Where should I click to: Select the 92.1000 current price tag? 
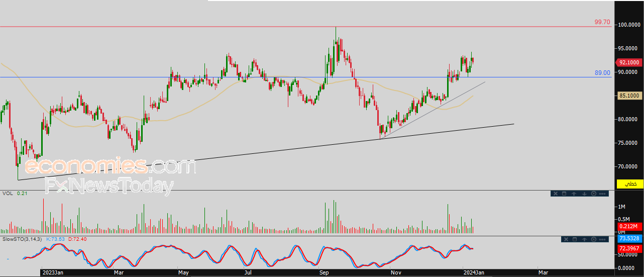click(x=629, y=62)
